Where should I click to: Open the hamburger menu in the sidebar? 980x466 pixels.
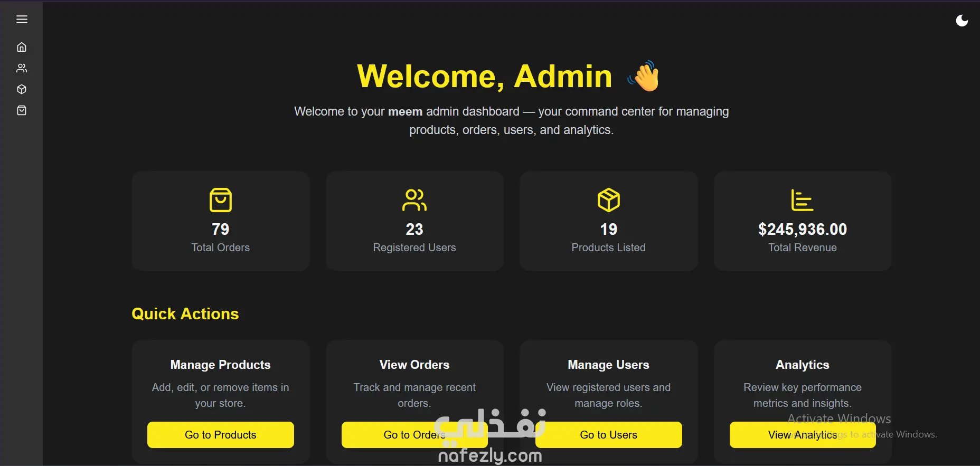(x=22, y=20)
